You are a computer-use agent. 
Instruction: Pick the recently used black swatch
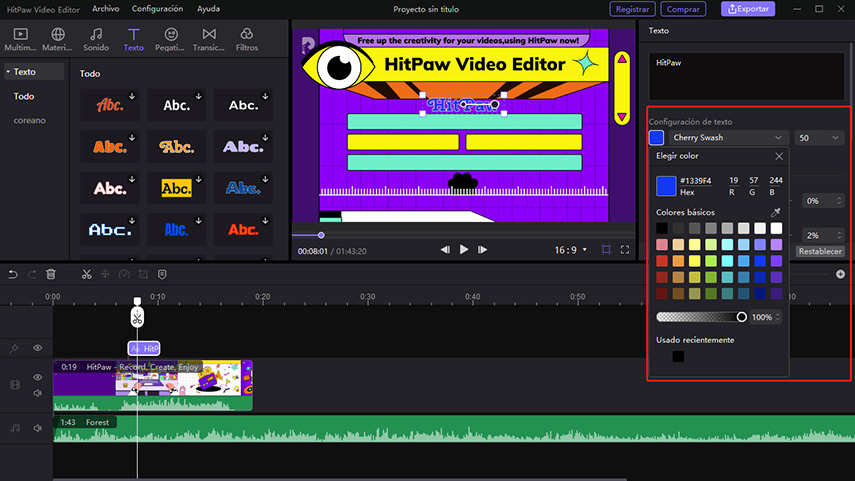pyautogui.click(x=678, y=356)
